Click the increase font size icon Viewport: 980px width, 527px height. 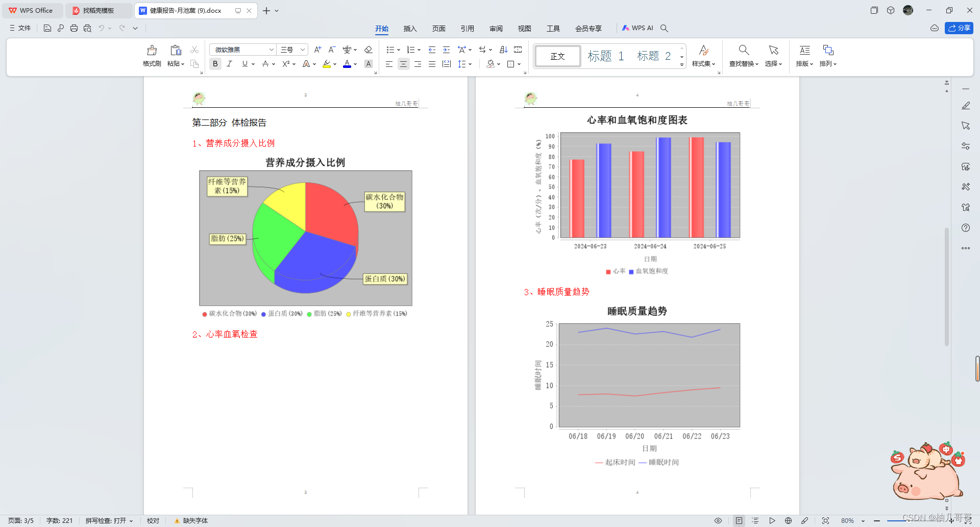[x=317, y=50]
